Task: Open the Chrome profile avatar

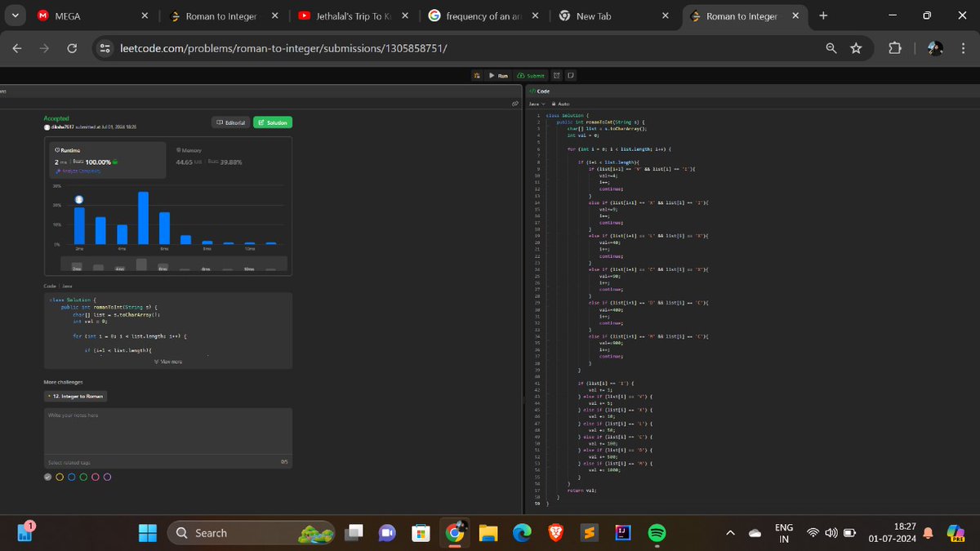Action: point(936,48)
